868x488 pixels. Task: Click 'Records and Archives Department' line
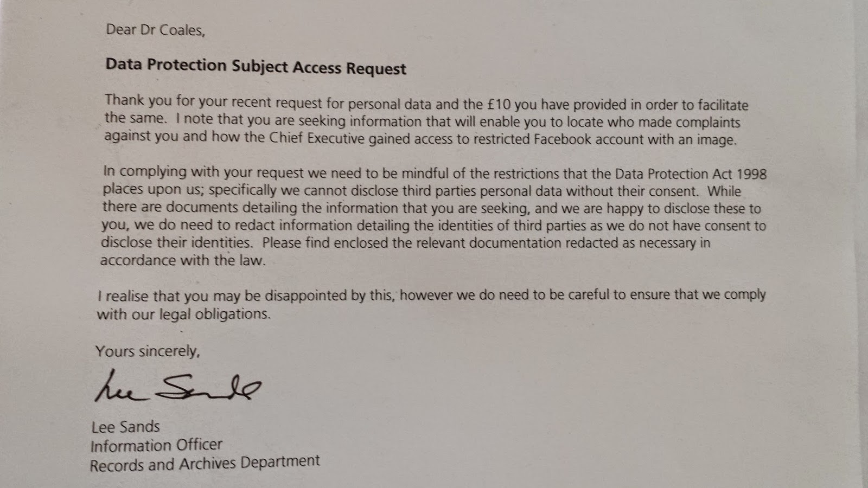(205, 464)
